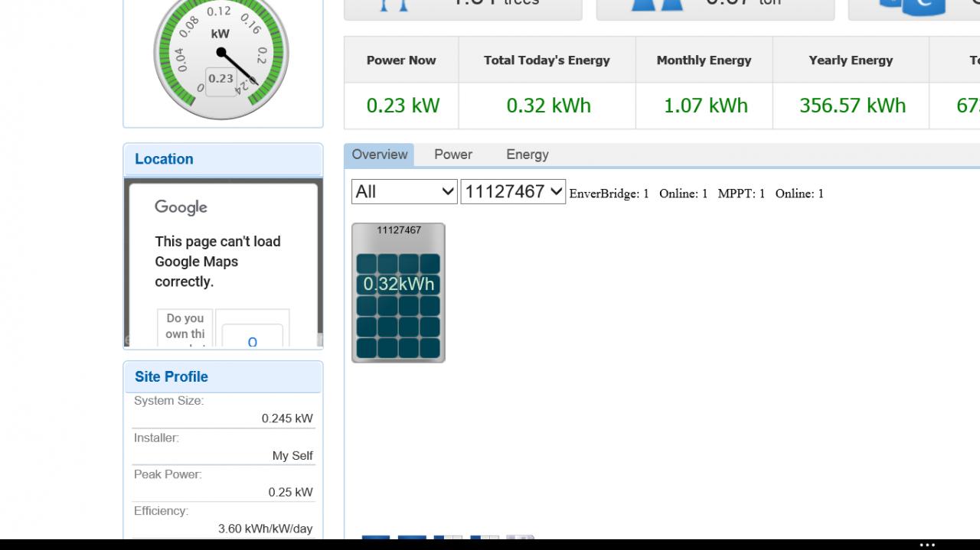This screenshot has width=980, height=550.
Task: Select the Energy tab
Action: coord(528,155)
